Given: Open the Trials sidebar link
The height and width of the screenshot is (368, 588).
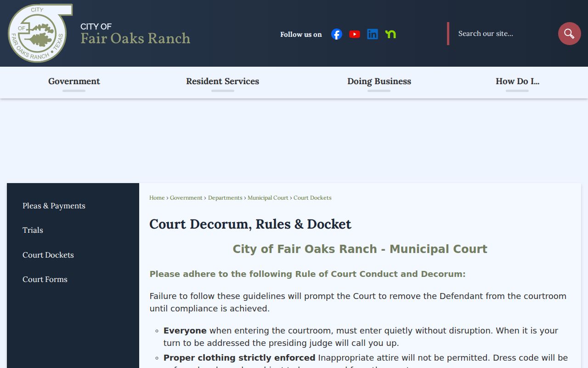Looking at the screenshot, I should tap(33, 230).
